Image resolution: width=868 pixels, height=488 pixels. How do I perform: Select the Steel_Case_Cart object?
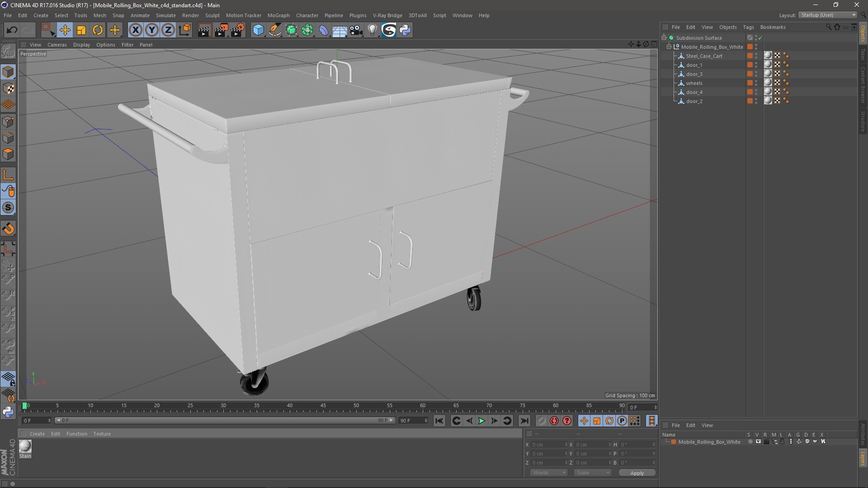click(x=704, y=56)
